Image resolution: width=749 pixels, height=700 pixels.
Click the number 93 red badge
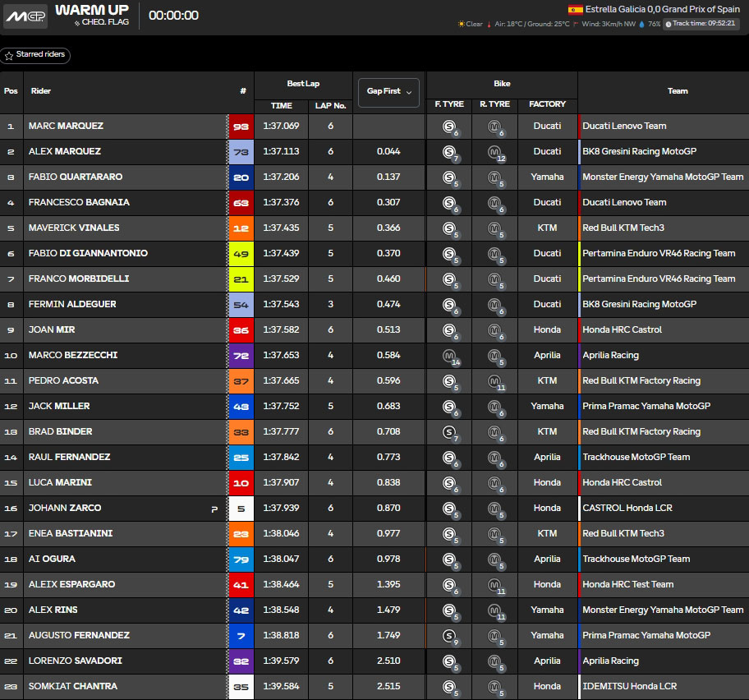(x=241, y=127)
